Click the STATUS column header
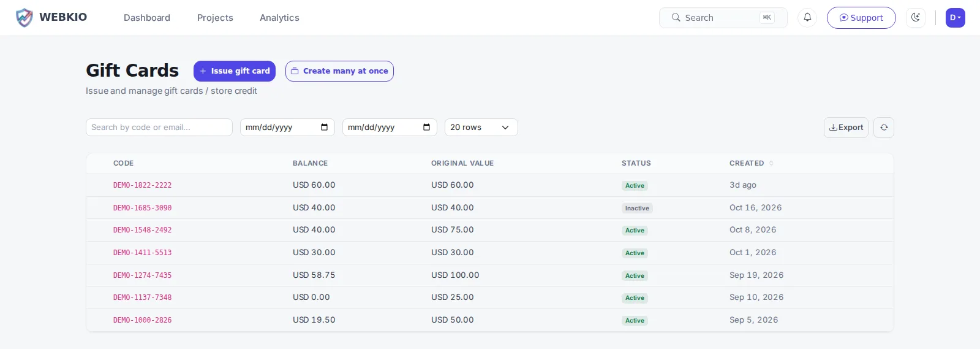 (636, 163)
